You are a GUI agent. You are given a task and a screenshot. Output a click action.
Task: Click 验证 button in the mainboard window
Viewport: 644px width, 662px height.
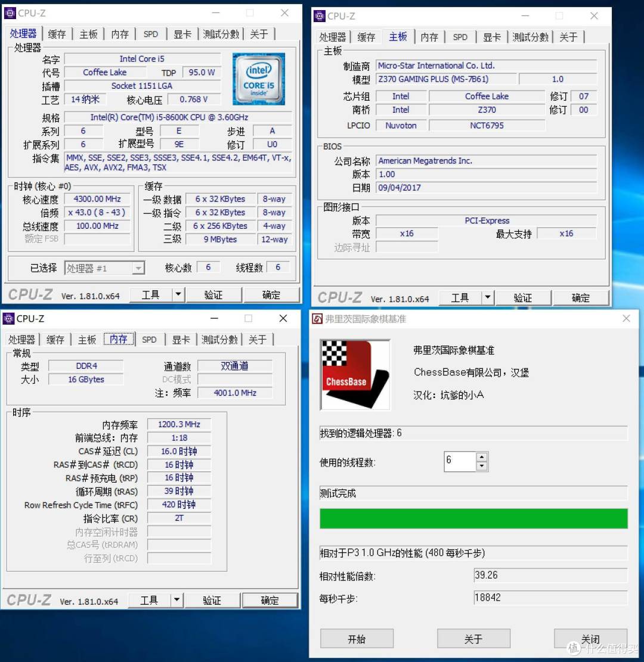point(523,298)
